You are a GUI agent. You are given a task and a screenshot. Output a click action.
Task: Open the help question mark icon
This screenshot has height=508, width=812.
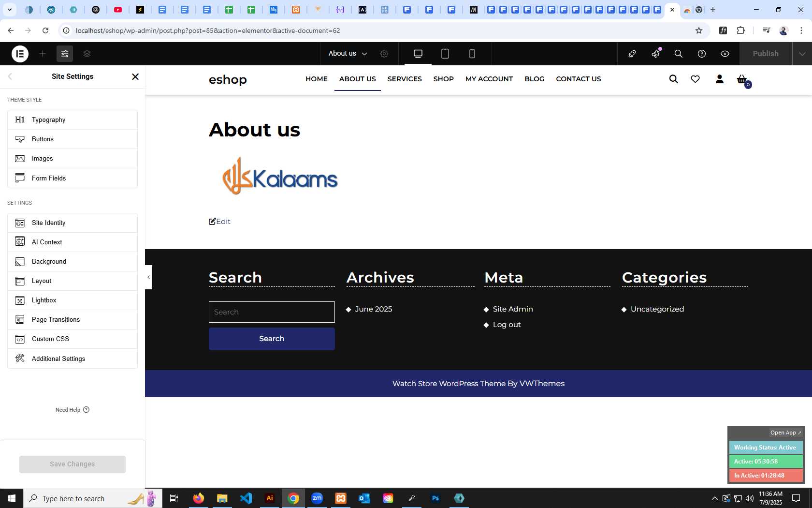pos(702,54)
